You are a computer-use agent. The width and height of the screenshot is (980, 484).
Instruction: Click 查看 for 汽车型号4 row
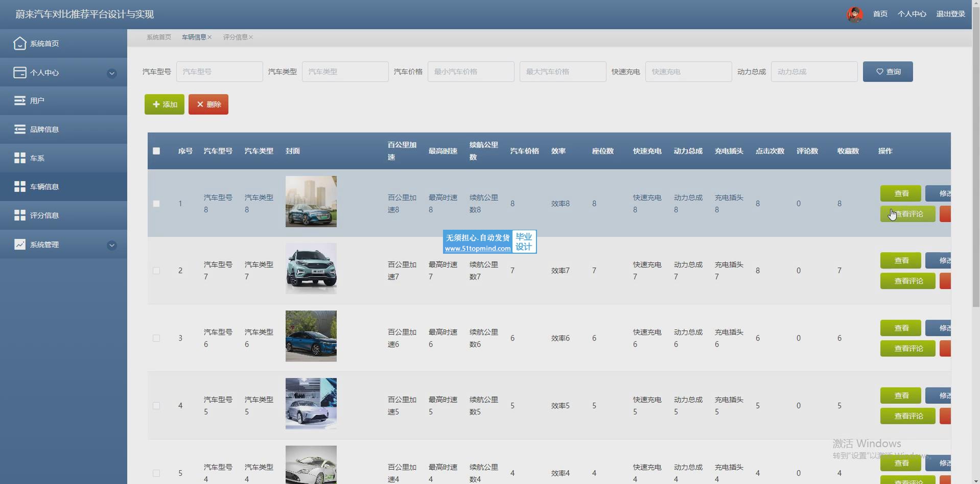901,463
